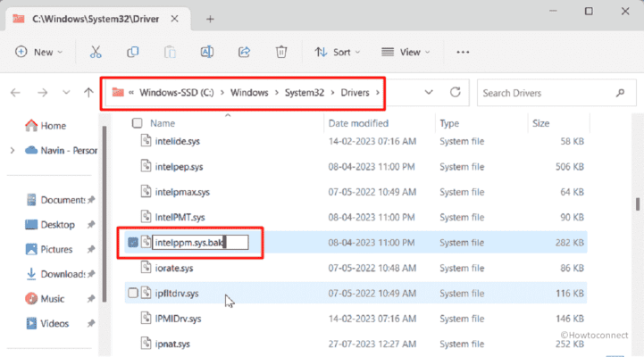Sort by Type column header
This screenshot has height=357, width=644.
[x=449, y=123]
